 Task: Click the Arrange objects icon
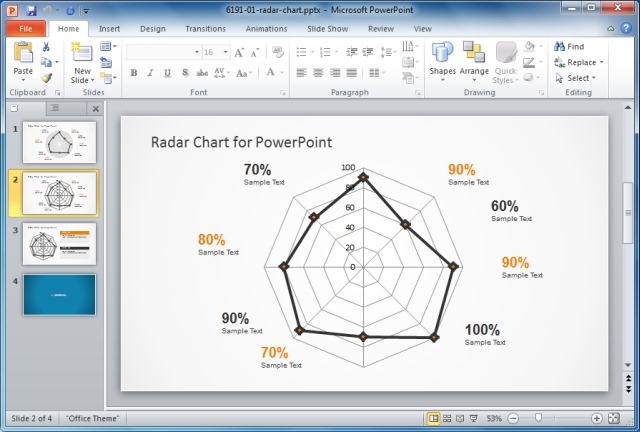click(x=474, y=52)
